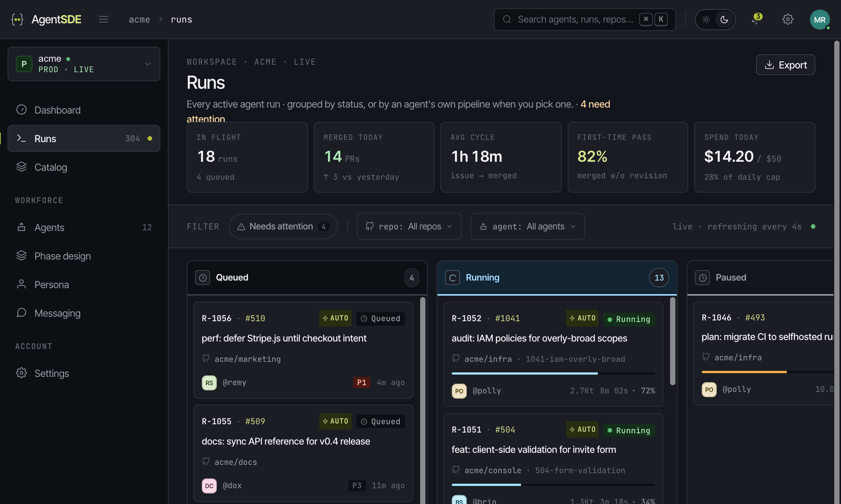Open Persona page in sidebar
The image size is (841, 504).
pos(84,284)
